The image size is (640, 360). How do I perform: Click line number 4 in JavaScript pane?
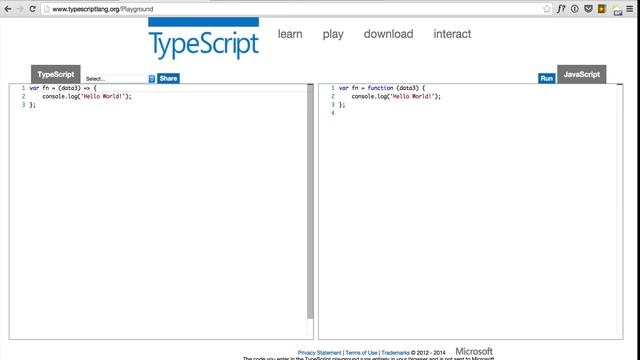(x=333, y=113)
